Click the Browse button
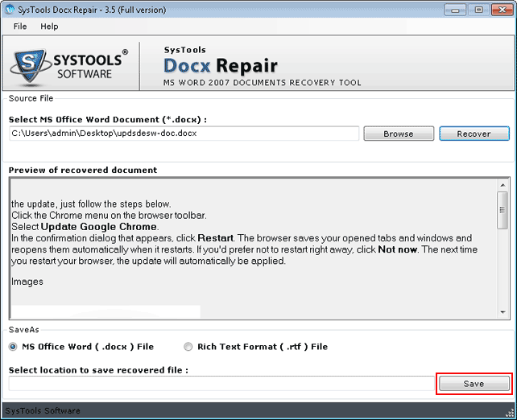This screenshot has width=517, height=420. click(399, 134)
